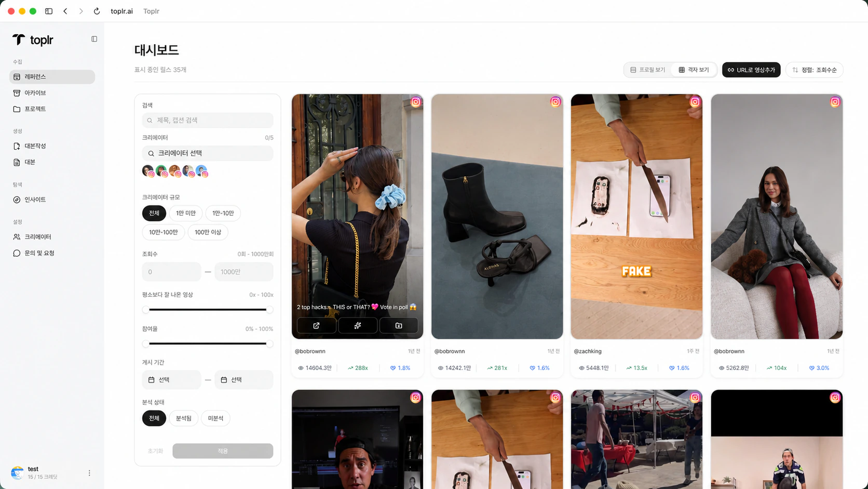868x489 pixels.
Task: Open 인사이트 page
Action: [x=52, y=200]
